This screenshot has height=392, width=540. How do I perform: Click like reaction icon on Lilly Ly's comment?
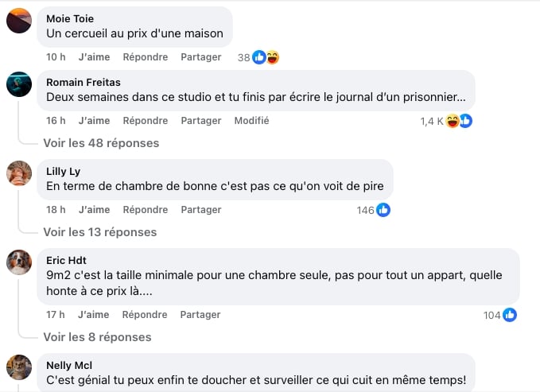point(383,210)
